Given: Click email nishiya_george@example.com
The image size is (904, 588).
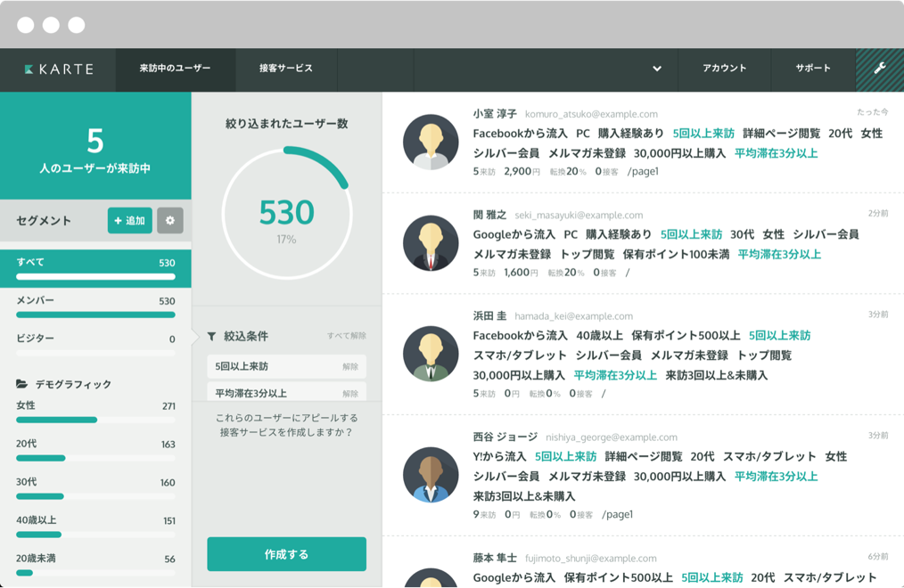Looking at the screenshot, I should 611,437.
